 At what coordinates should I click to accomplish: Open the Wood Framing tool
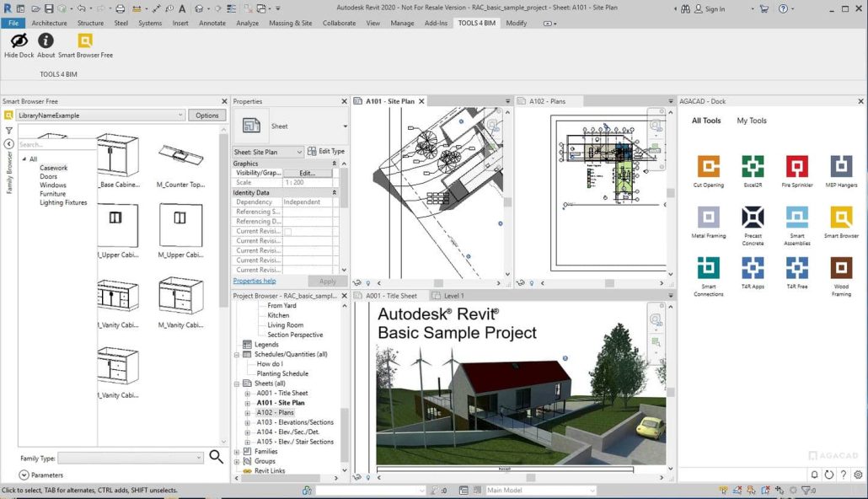841,269
